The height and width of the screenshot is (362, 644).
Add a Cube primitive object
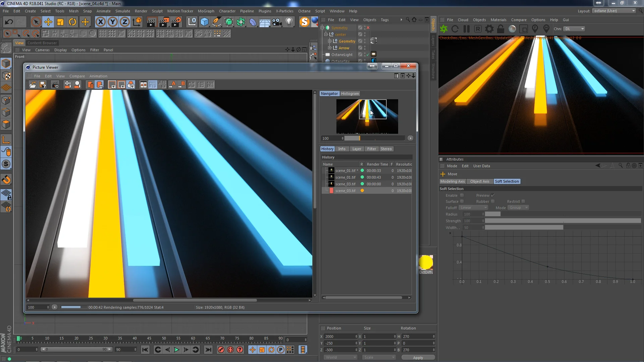204,22
